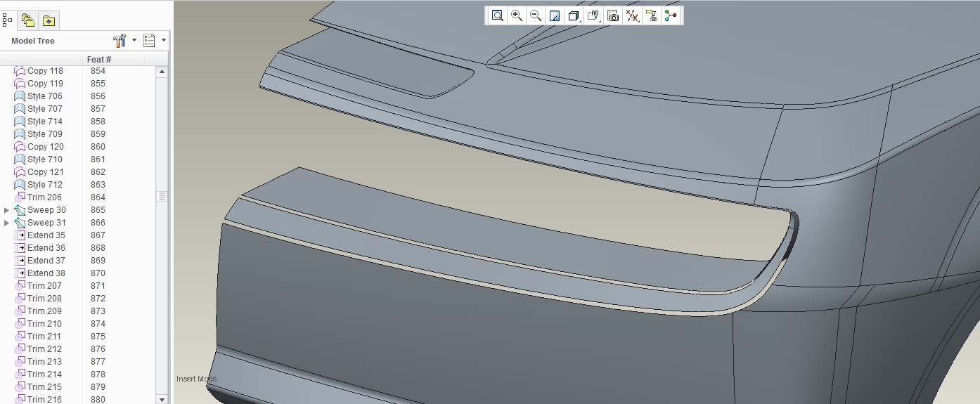980x404 pixels.
Task: Click the tree scrollbar down arrow
Action: click(x=162, y=399)
